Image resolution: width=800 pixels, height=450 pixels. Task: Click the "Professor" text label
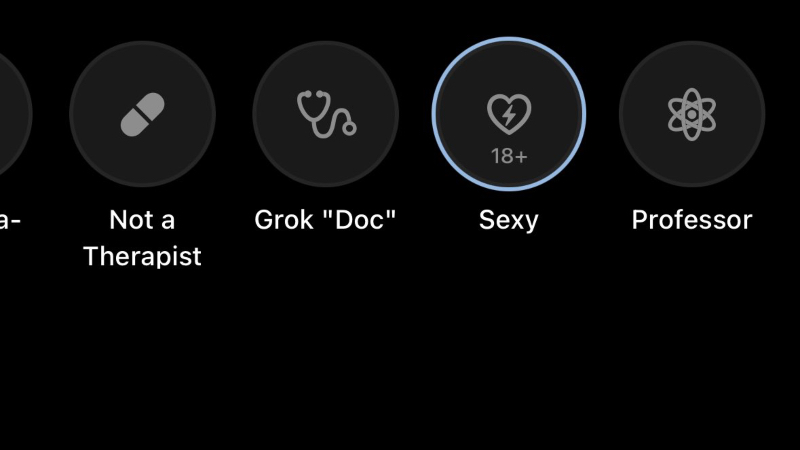(x=692, y=220)
